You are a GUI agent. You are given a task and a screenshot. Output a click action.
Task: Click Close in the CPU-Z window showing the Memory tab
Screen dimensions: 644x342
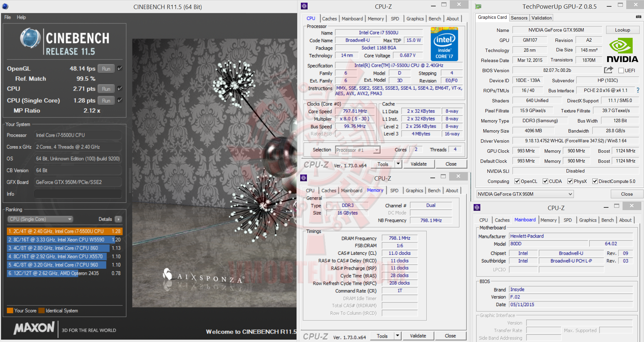[450, 336]
